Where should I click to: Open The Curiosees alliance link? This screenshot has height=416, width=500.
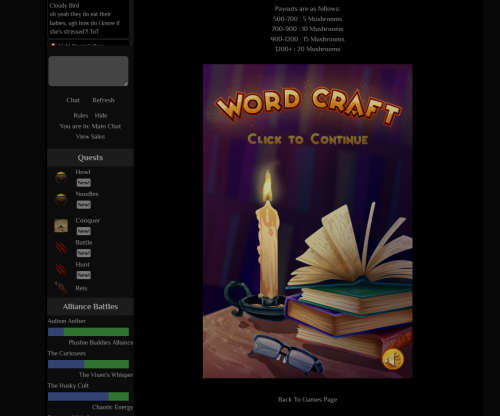pos(67,353)
